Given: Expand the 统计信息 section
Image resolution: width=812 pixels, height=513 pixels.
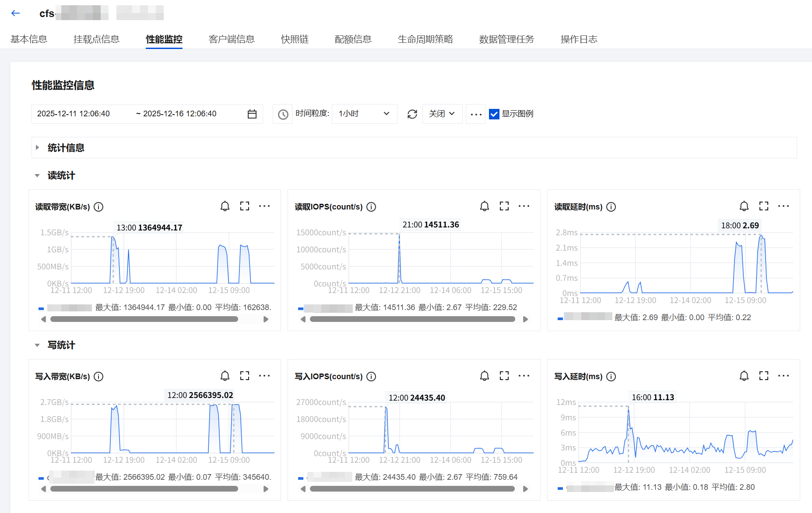Looking at the screenshot, I should tap(38, 148).
